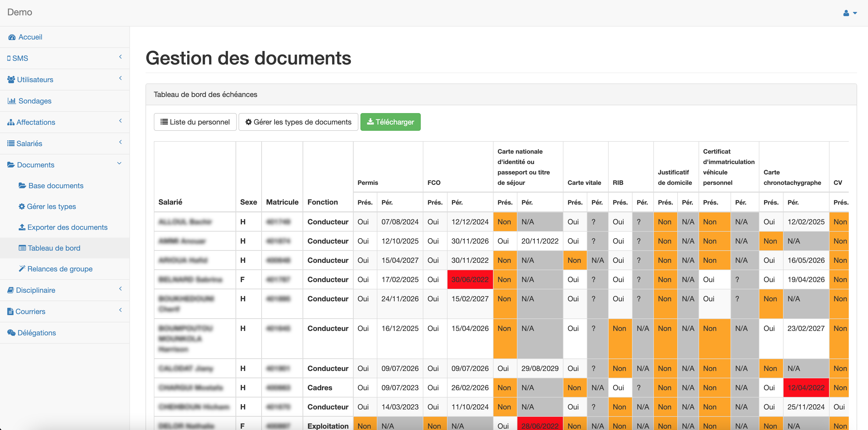
Task: Click the Documents open-folder icon
Action: (x=11, y=165)
